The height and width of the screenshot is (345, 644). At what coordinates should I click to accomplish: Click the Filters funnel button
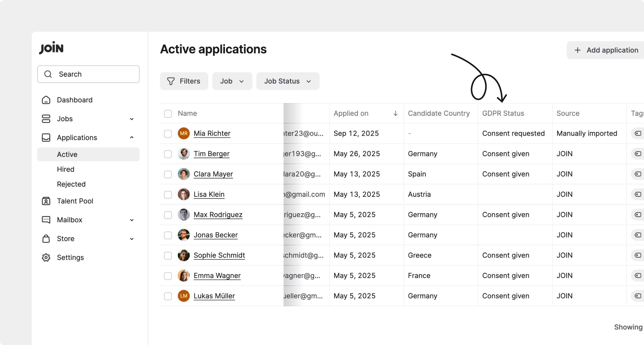click(x=184, y=81)
